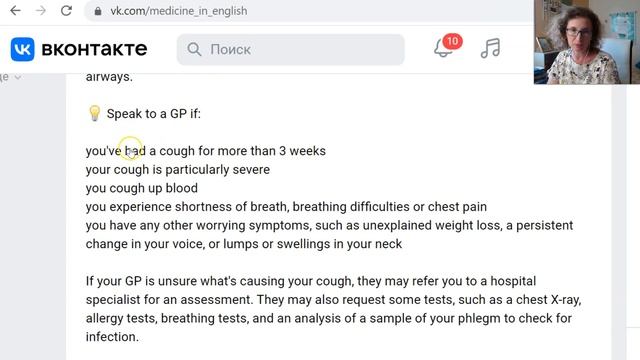Click the paragraph starting "If your GP"
The image size is (640, 360).
[x=333, y=309]
